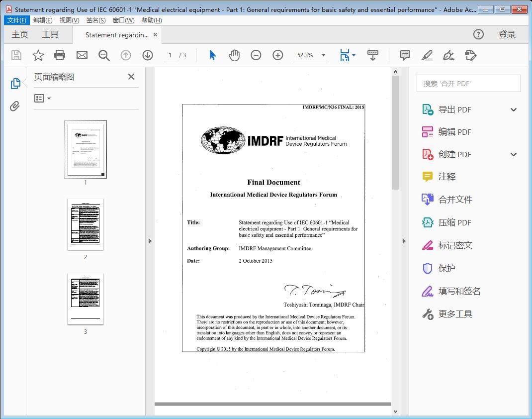
Task: Close the Statement regardin... document tab
Action: coord(156,35)
